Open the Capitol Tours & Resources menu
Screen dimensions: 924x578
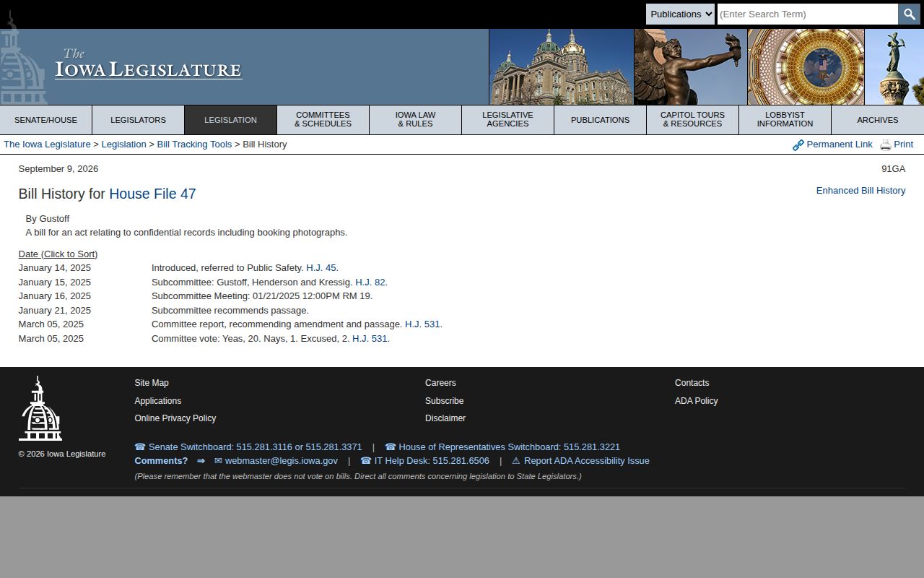click(x=692, y=120)
